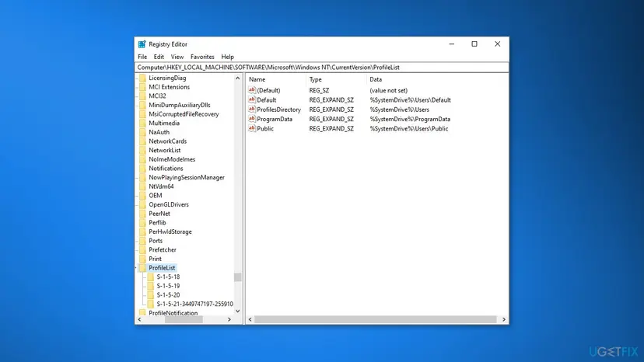Click the MsiCorruptedFileRecovery folder icon

[142, 114]
